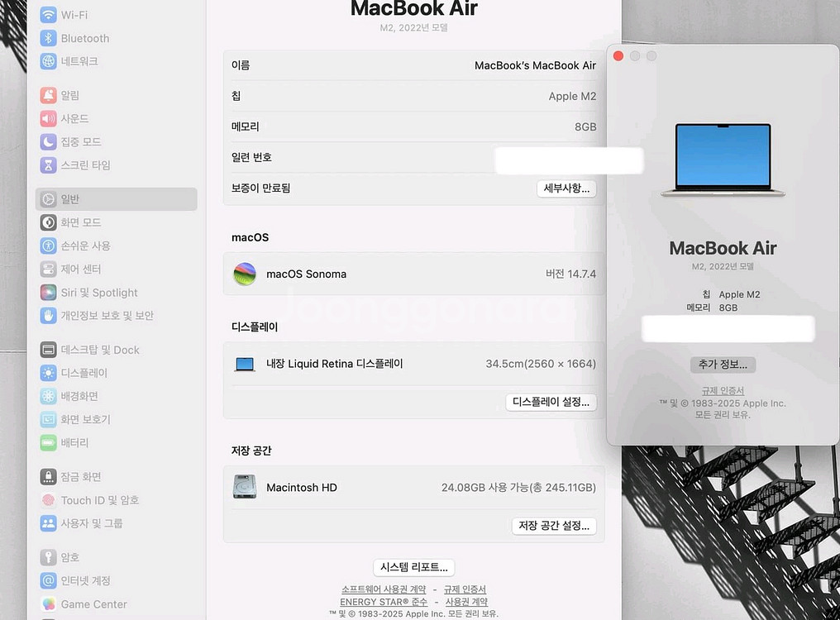Open 저장 공간 설정... button
840x620 pixels.
(554, 526)
